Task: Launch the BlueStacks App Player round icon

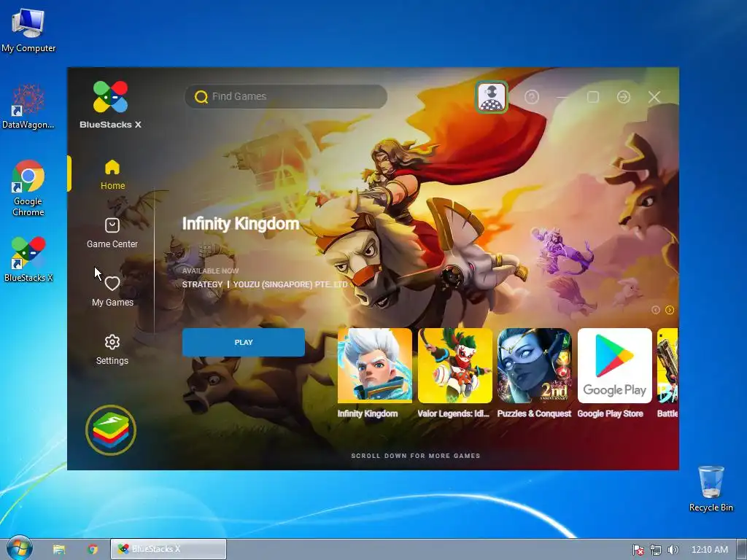Action: tap(111, 430)
